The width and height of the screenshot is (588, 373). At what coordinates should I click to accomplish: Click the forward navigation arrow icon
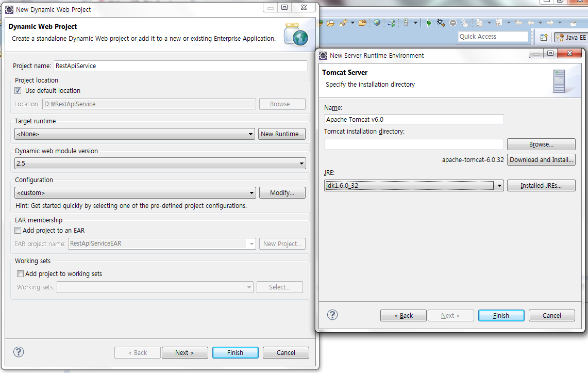[x=550, y=23]
